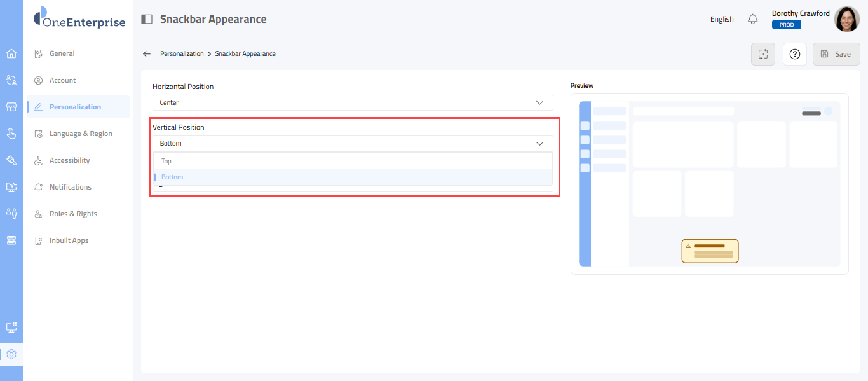
Task: Click the focus mode screenshot icon button
Action: point(763,54)
